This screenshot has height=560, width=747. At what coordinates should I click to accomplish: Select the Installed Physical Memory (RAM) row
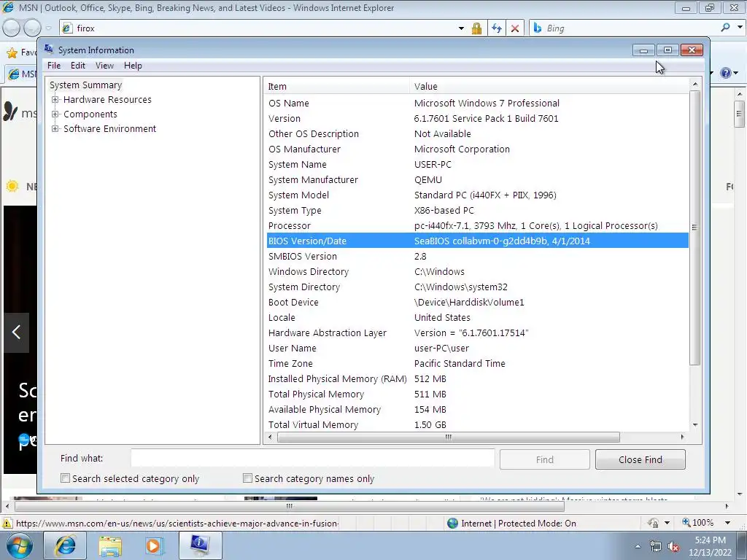click(477, 378)
